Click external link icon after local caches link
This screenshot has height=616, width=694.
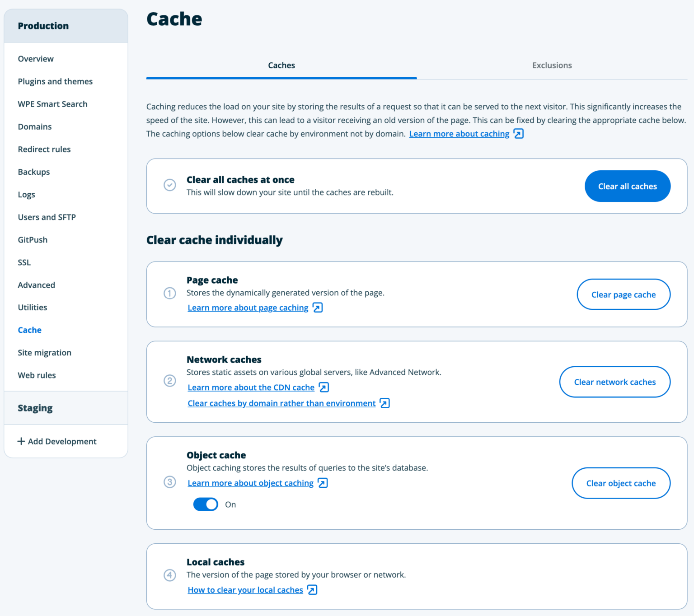tap(311, 590)
